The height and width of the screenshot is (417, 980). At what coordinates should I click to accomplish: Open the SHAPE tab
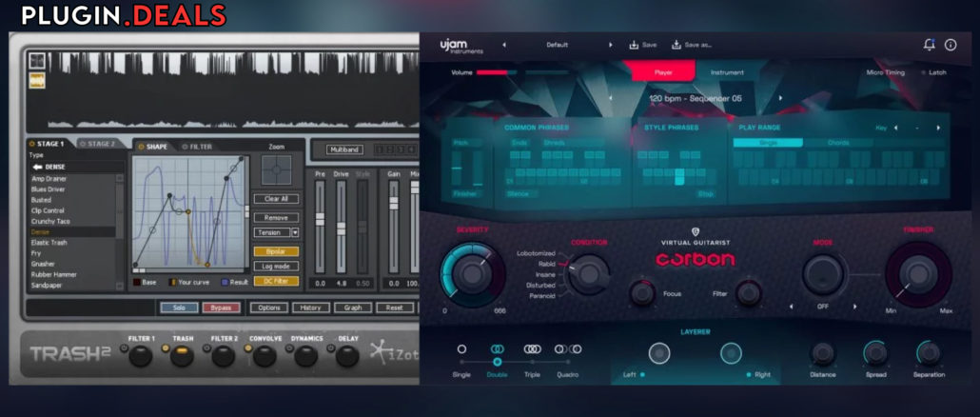click(154, 147)
